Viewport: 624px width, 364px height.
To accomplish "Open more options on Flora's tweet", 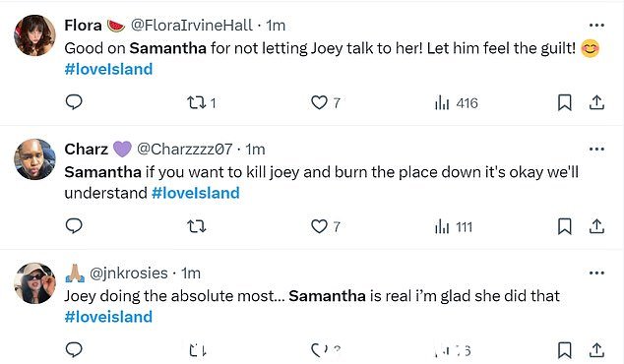I will tap(596, 26).
